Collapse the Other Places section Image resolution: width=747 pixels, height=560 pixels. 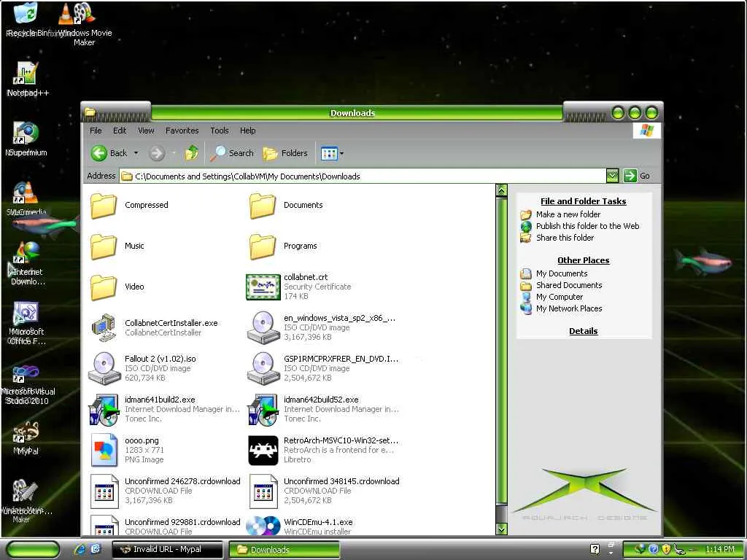click(x=583, y=260)
